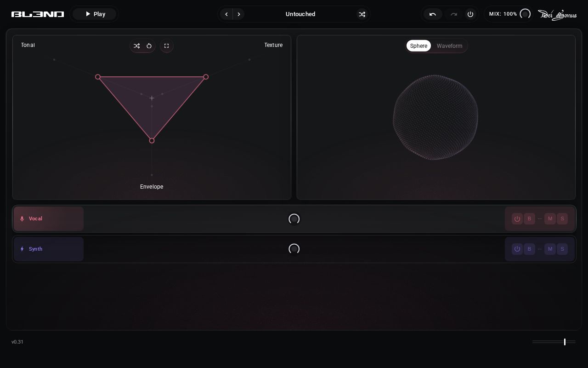
Task: Select the Texture corner handle of the triangle
Action: point(206,77)
